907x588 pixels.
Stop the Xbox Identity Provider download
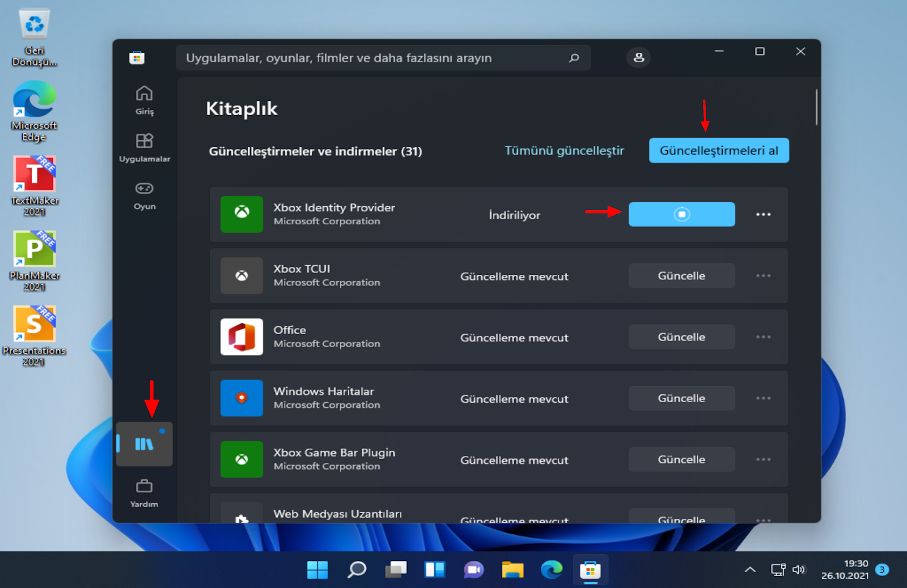pyautogui.click(x=681, y=214)
